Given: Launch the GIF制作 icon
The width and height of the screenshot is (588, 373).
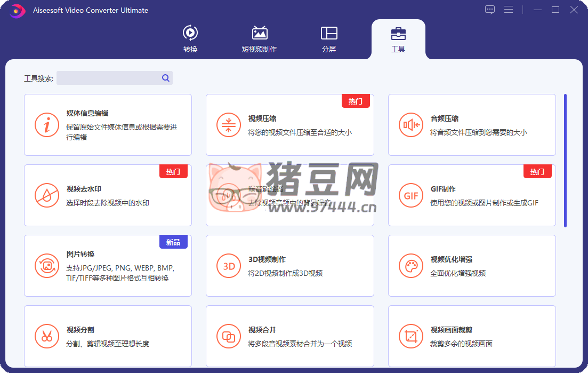Looking at the screenshot, I should pyautogui.click(x=411, y=196).
